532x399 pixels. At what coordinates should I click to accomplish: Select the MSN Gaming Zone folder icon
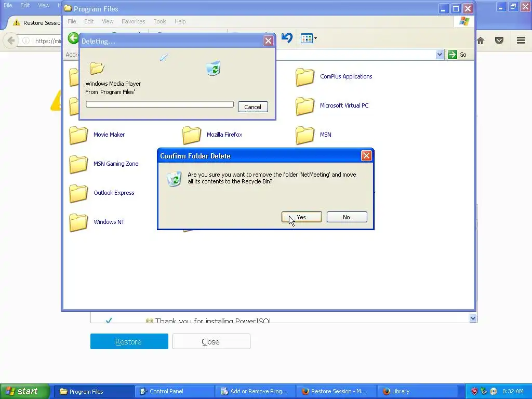pyautogui.click(x=78, y=164)
